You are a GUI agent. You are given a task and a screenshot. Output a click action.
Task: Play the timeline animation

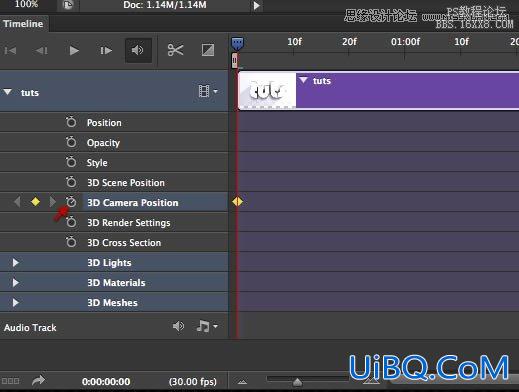click(x=74, y=50)
